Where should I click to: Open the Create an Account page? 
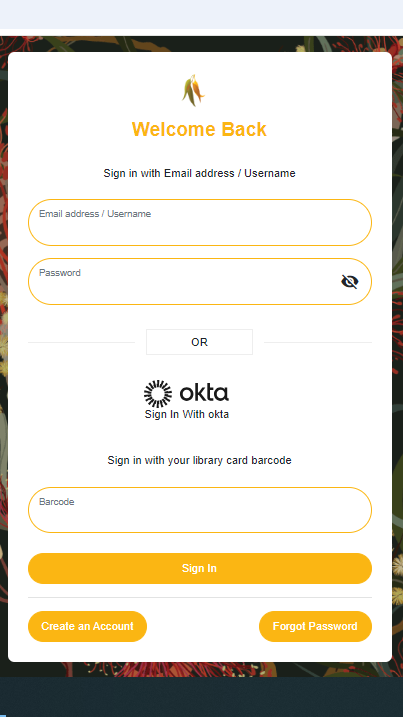pyautogui.click(x=87, y=626)
